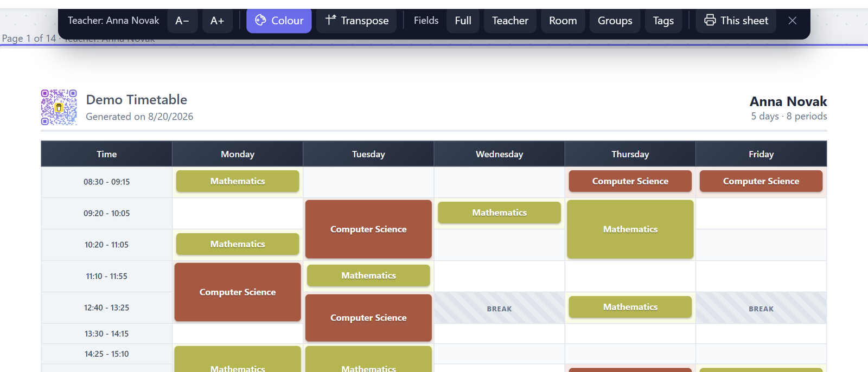Click the 12:40 - 13:25 time row

(x=106, y=307)
